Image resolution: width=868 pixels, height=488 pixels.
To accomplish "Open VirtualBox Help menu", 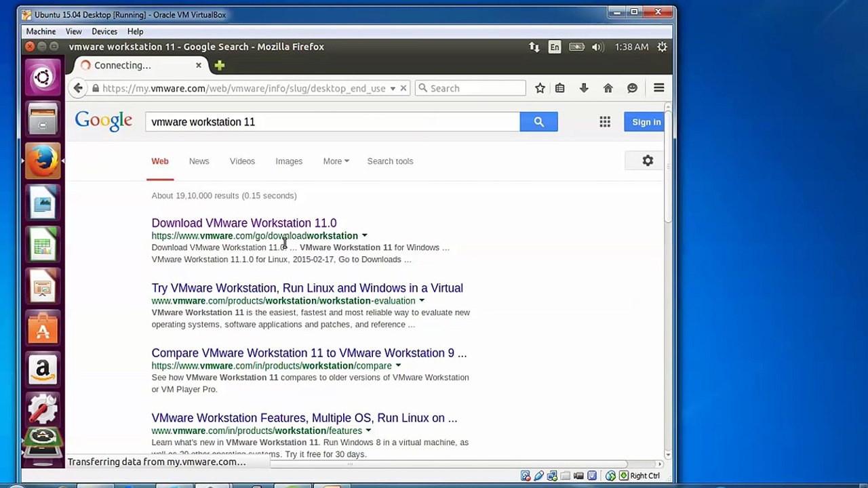I will 135,32.
